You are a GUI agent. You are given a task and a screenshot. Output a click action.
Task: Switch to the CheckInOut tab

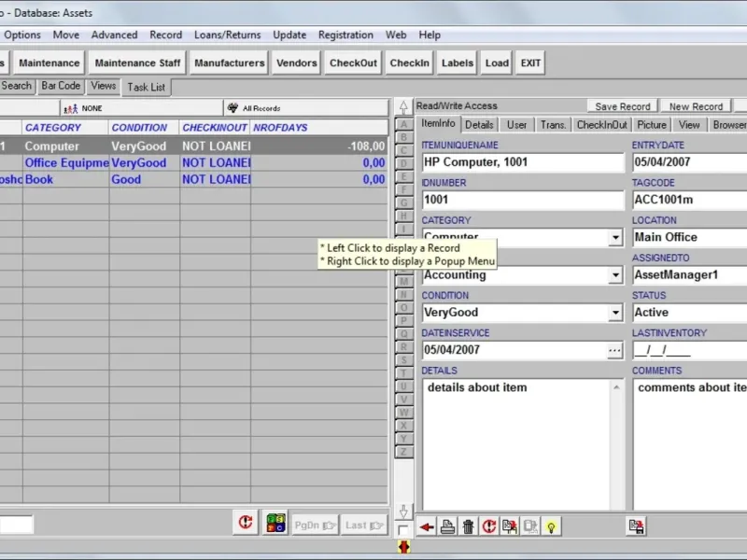(601, 124)
